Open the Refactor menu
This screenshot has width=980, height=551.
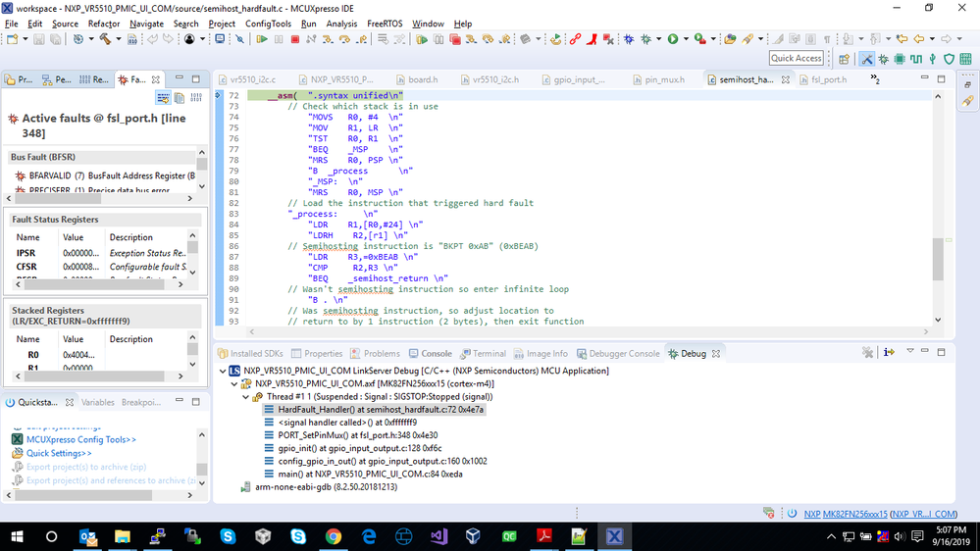104,24
